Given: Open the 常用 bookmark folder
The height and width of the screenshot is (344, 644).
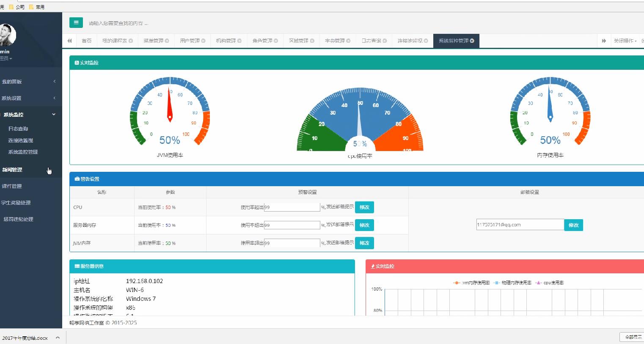Looking at the screenshot, I should 37,7.
